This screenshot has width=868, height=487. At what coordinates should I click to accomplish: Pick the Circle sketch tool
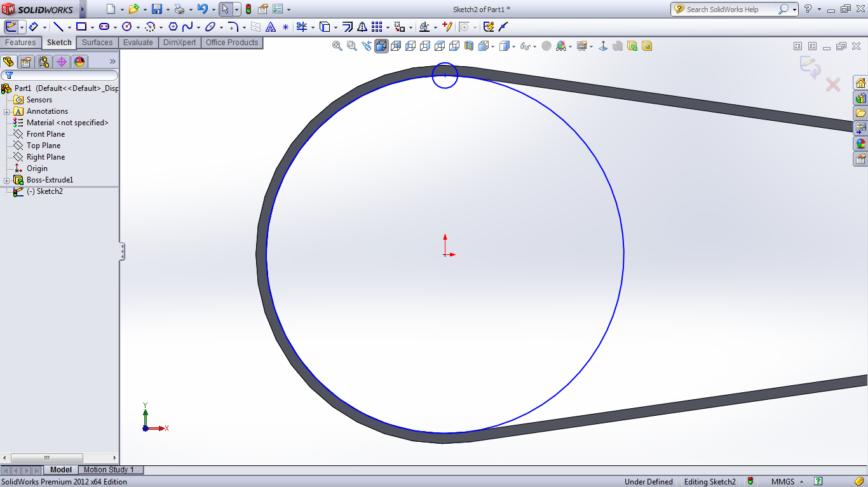pos(126,27)
